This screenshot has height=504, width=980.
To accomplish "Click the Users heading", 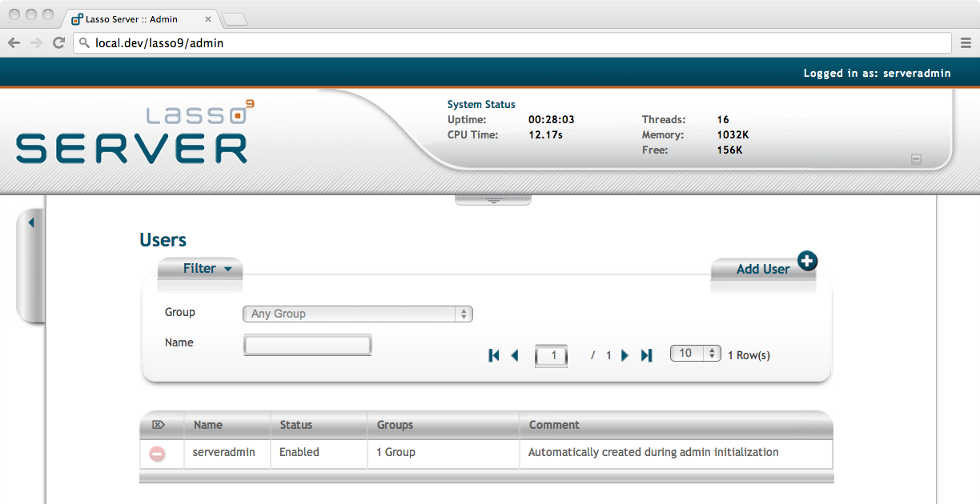I will point(163,240).
